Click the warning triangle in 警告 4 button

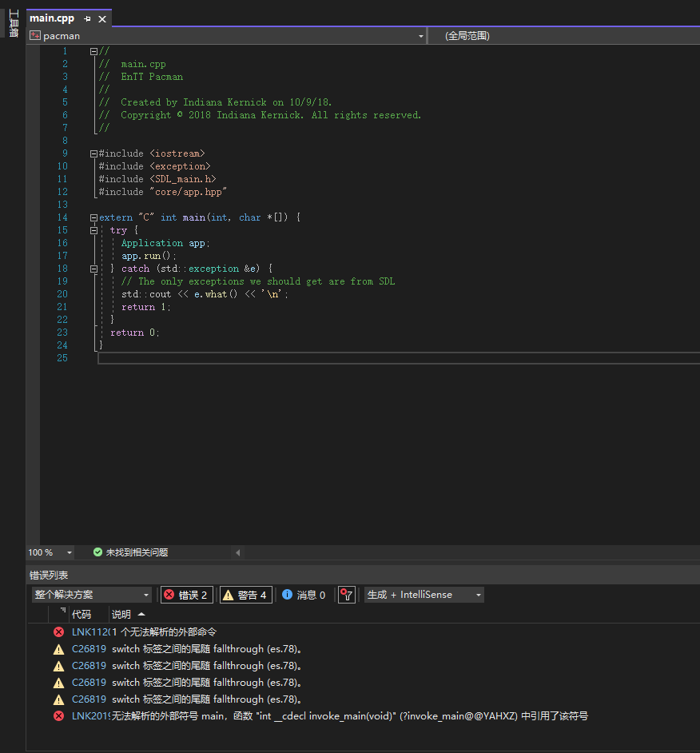pyautogui.click(x=228, y=595)
